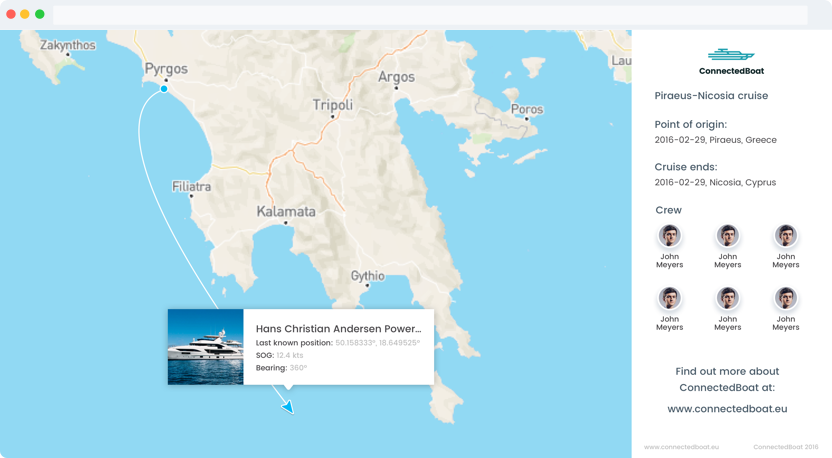Click middle crew avatar in bottom row
The height and width of the screenshot is (458, 832).
coord(728,298)
